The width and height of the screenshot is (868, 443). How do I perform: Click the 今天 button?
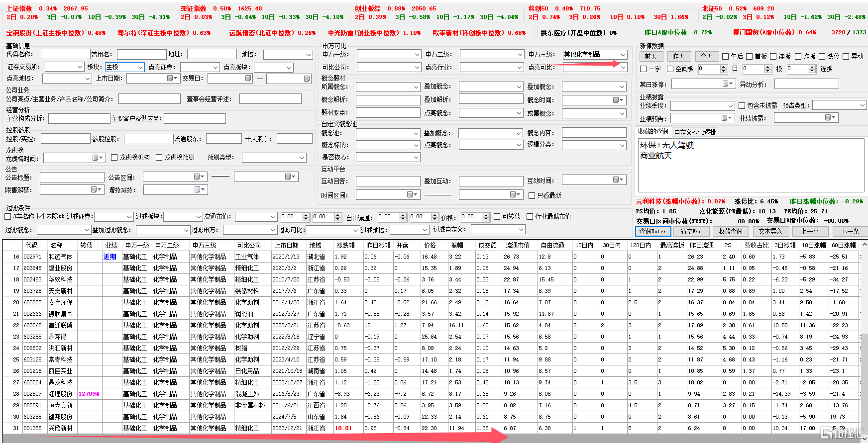click(x=706, y=56)
